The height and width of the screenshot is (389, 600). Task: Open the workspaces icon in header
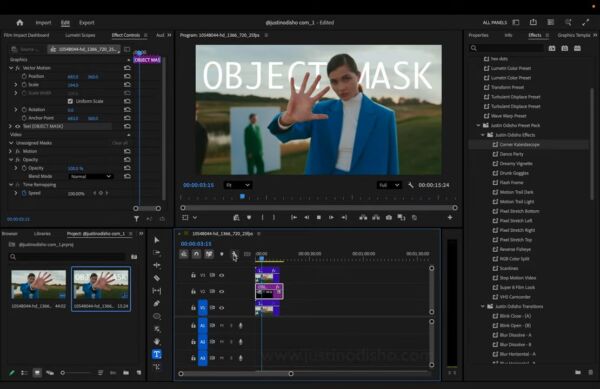(x=516, y=23)
